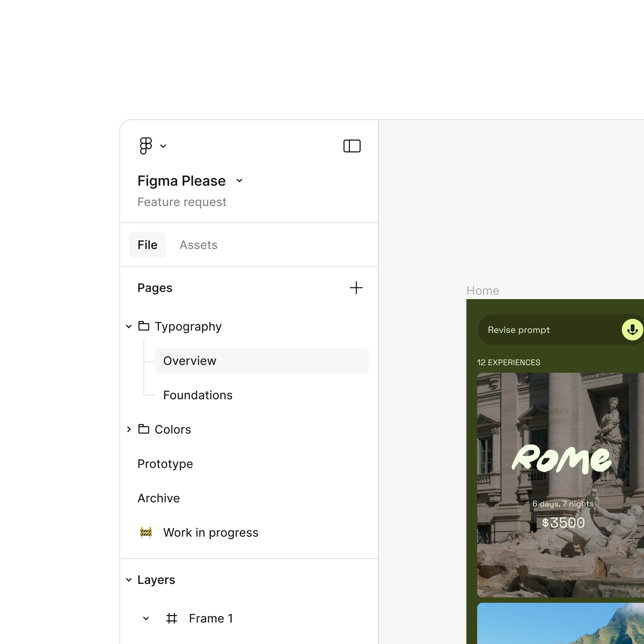Open the mountain landscape card below Rome
The image size is (644, 644).
coord(560,623)
